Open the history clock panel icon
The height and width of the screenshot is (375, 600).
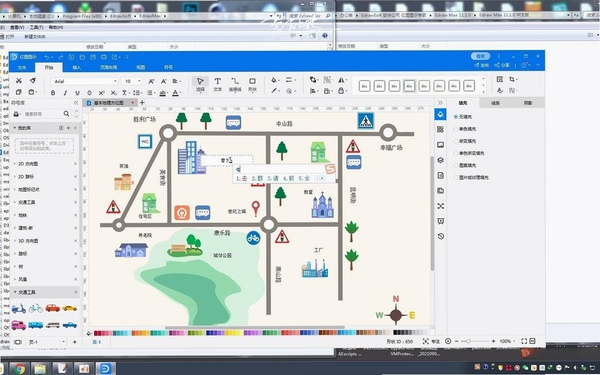point(440,236)
